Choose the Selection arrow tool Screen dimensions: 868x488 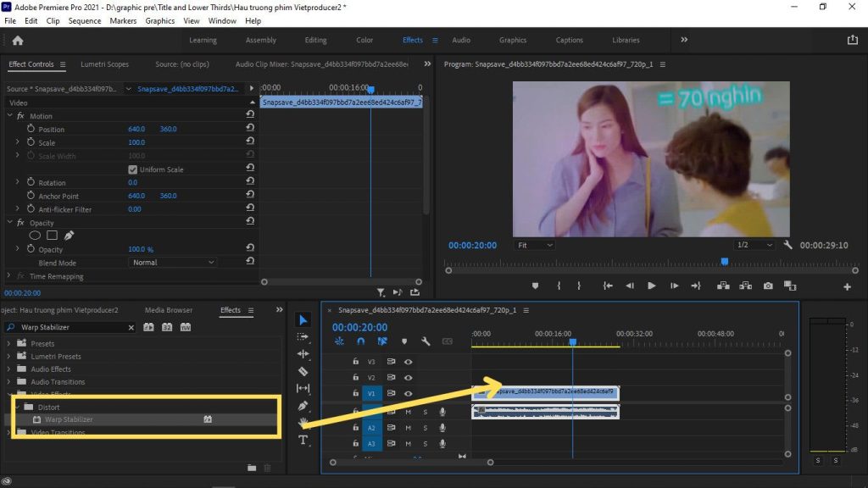tap(303, 320)
